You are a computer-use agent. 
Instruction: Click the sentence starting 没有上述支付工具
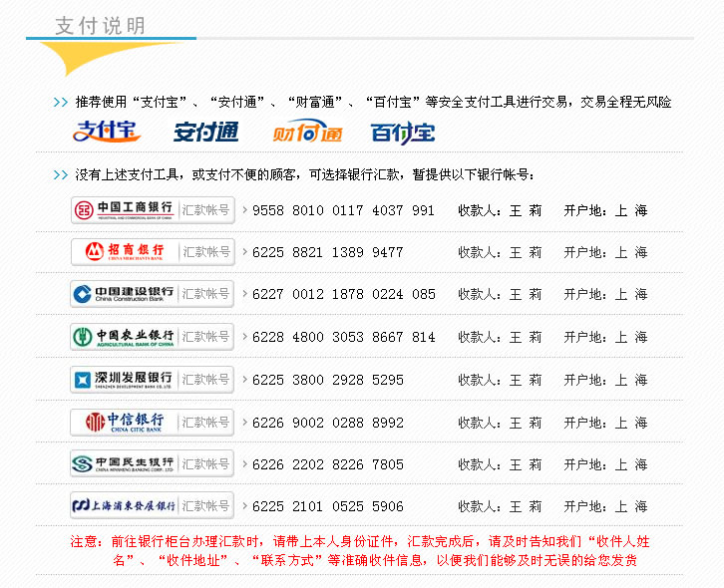click(x=305, y=175)
